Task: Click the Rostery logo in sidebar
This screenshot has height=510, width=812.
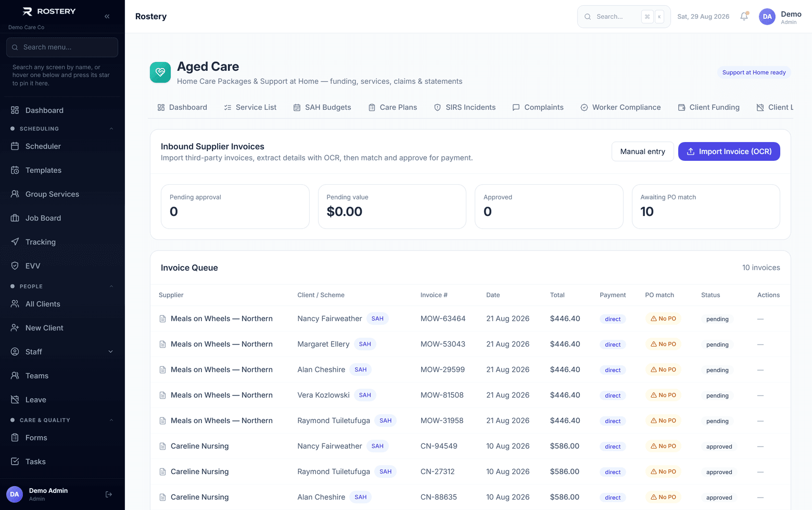Action: pos(49,11)
